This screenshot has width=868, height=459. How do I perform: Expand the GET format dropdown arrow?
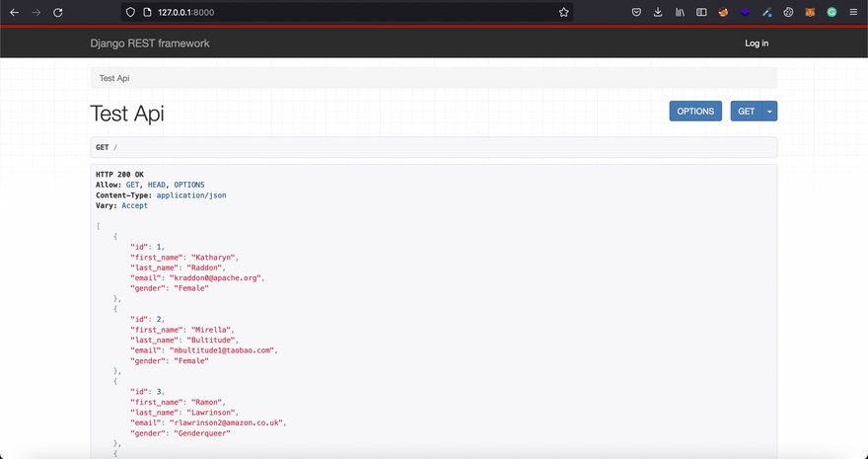tap(770, 112)
